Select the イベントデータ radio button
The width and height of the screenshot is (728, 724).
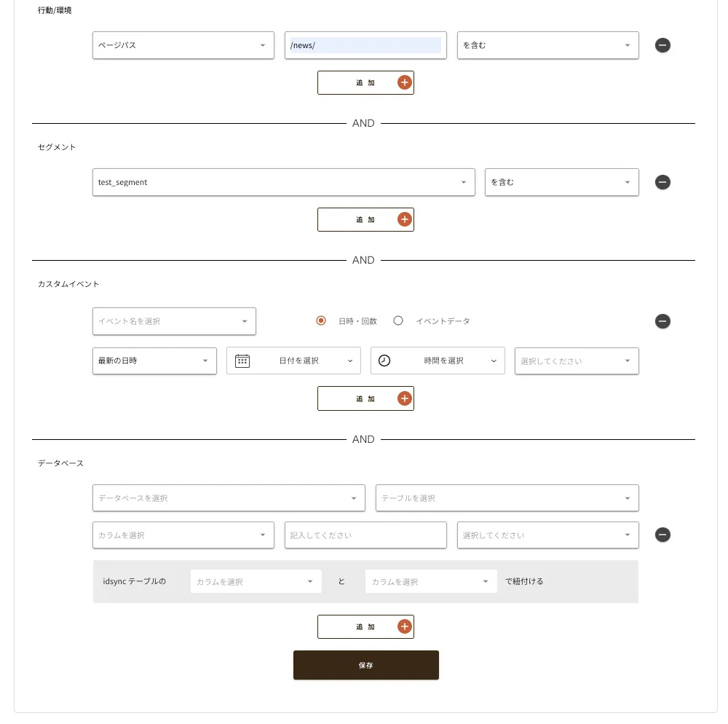398,320
